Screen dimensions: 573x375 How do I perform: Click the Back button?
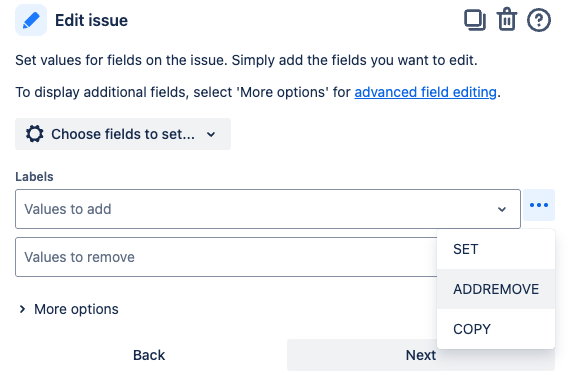click(149, 355)
